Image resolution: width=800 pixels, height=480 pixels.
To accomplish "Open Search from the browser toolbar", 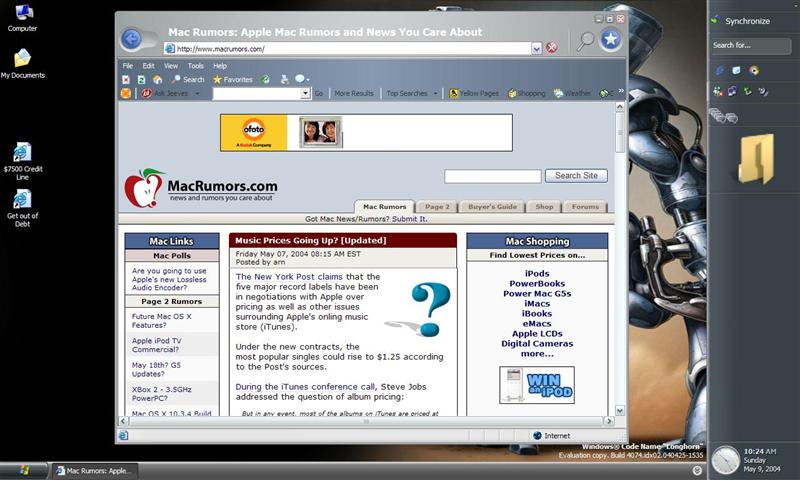I will (188, 80).
